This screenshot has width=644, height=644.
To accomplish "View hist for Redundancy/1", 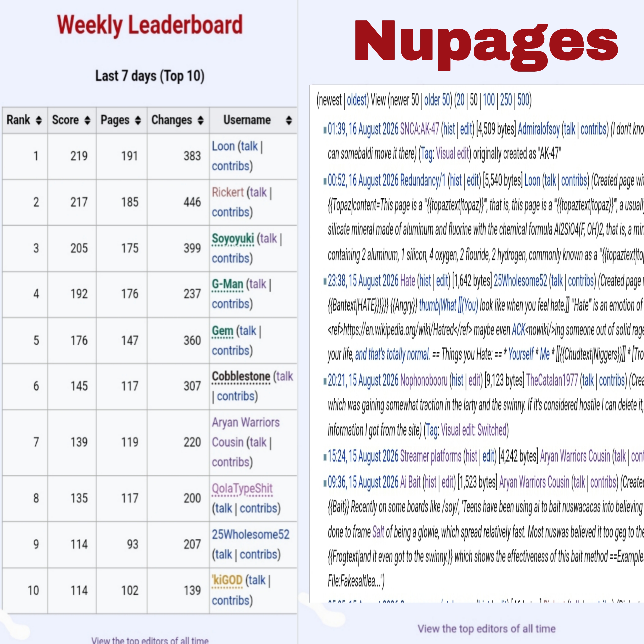I will coord(456,180).
